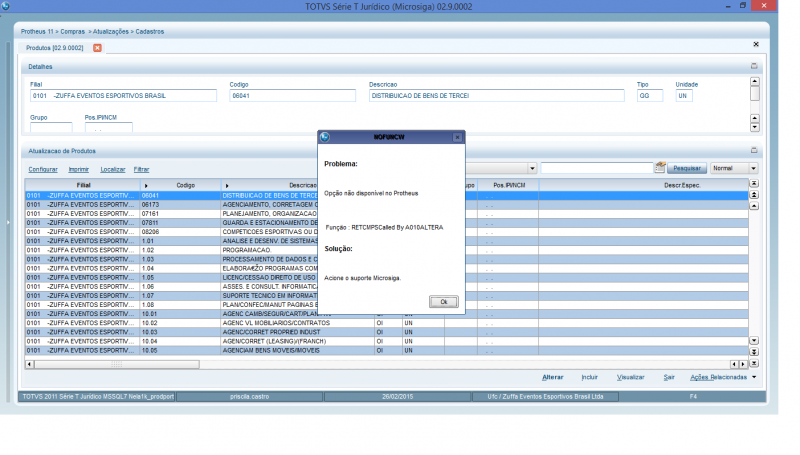Page down grid arrow button
The height and width of the screenshot is (455, 800).
click(x=754, y=351)
